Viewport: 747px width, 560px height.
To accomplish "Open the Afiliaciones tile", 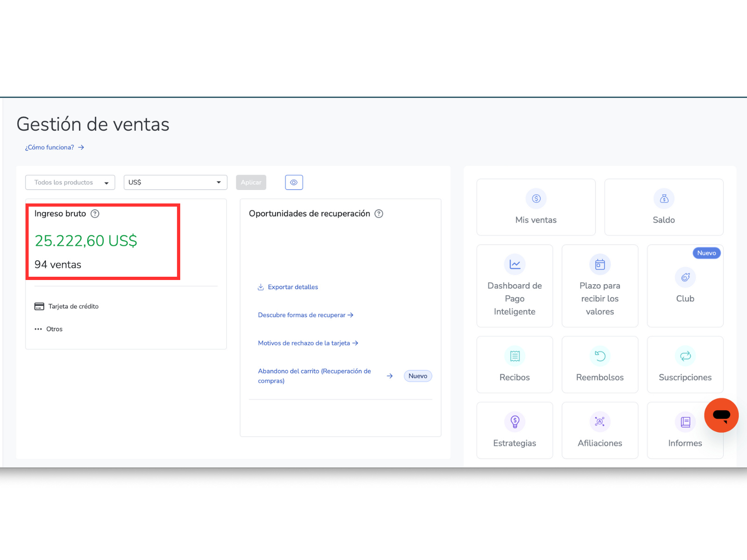I will coord(599,430).
